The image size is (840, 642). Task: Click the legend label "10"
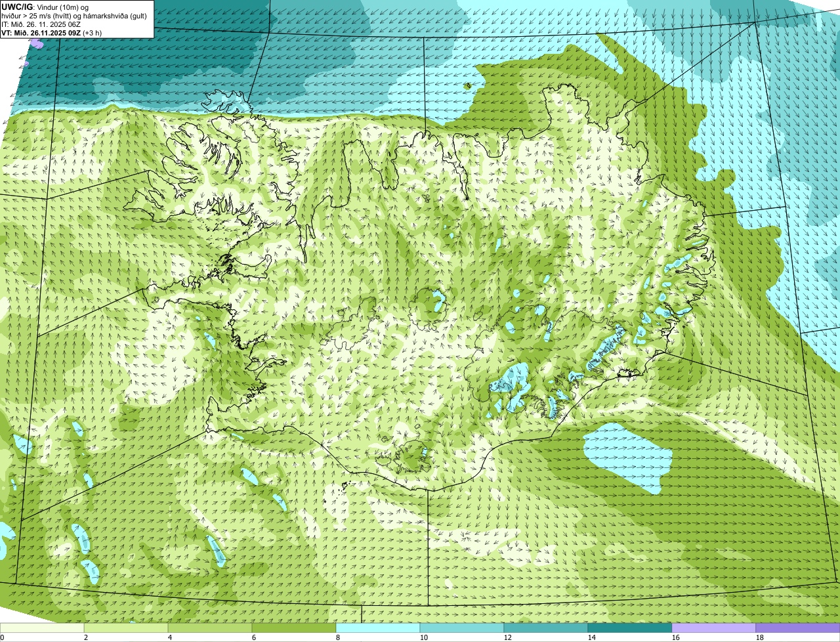tap(424, 637)
